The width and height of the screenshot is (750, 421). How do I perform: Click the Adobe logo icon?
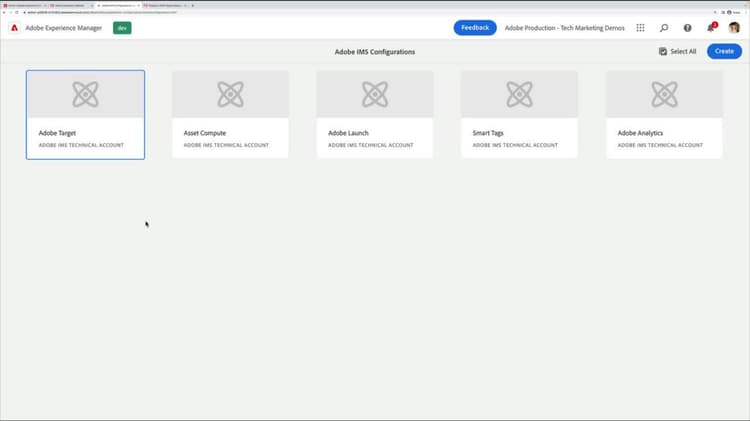(14, 28)
